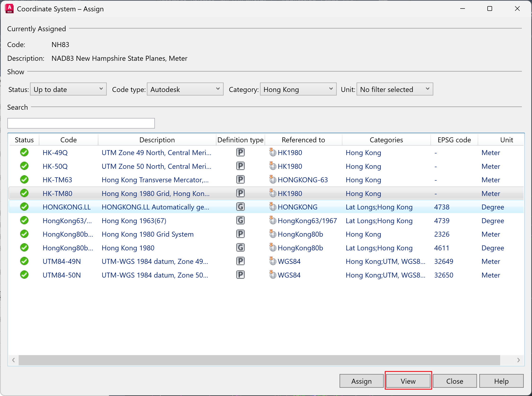532x396 pixels.
Task: Expand the Code type Autodesk dropdown
Action: pos(185,89)
